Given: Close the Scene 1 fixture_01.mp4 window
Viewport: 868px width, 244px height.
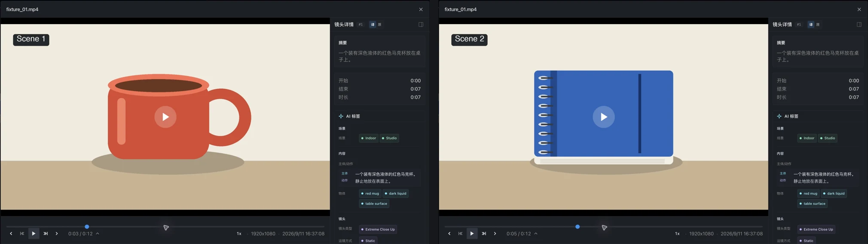Looking at the screenshot, I should (x=421, y=9).
